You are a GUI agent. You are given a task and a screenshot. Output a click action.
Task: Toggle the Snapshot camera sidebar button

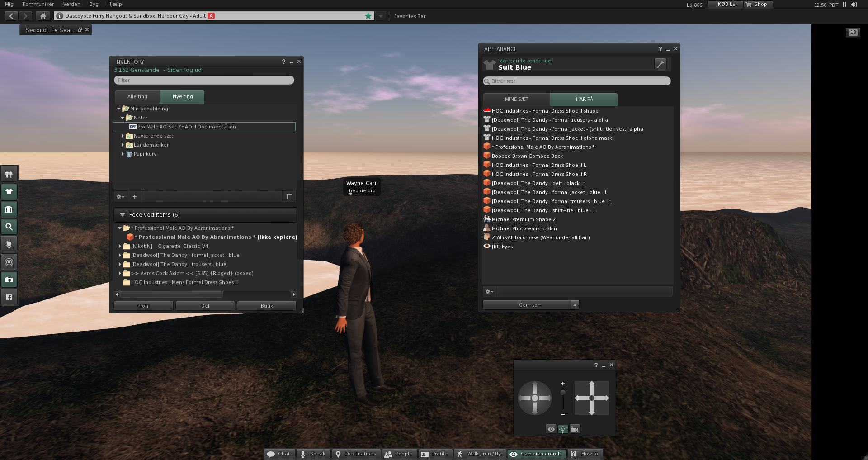(9, 280)
